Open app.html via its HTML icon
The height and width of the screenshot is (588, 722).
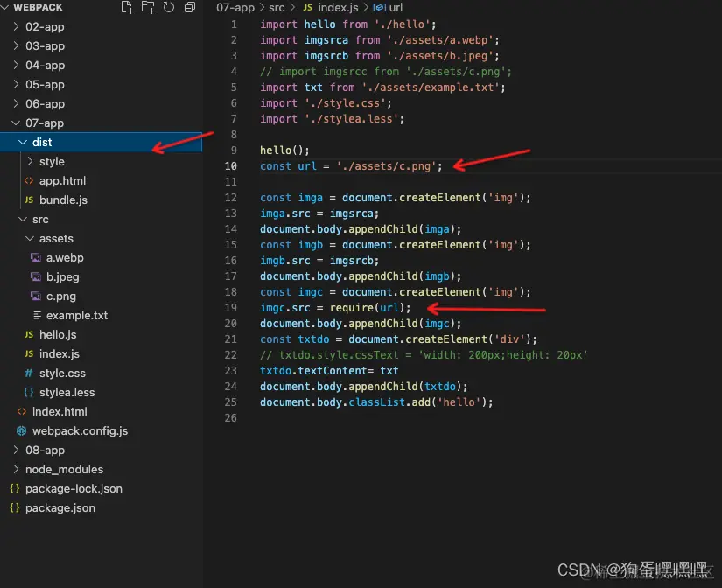(x=29, y=180)
